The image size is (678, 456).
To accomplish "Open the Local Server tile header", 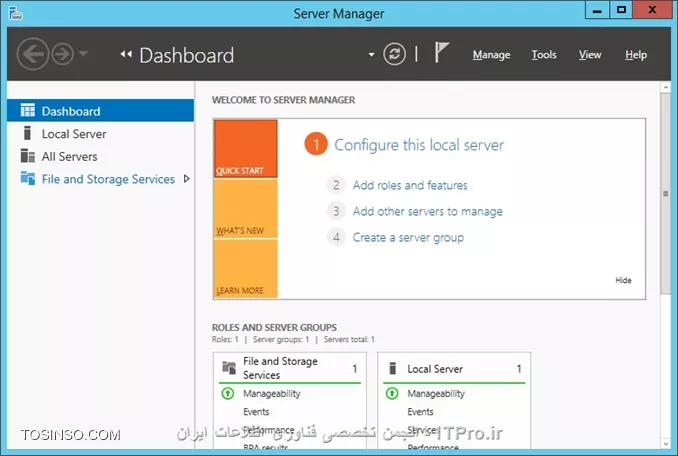I will click(x=454, y=369).
